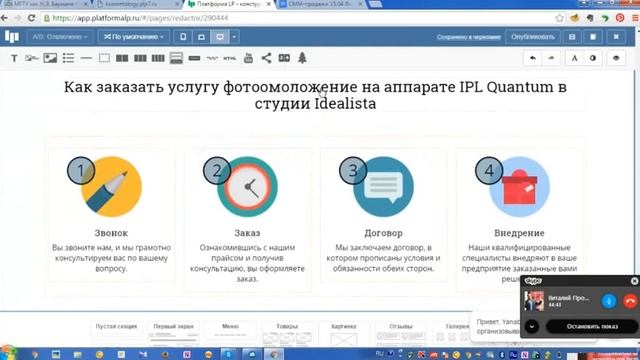Open the Windows Start menu
Image resolution: width=640 pixels, height=360 pixels.
(8, 354)
